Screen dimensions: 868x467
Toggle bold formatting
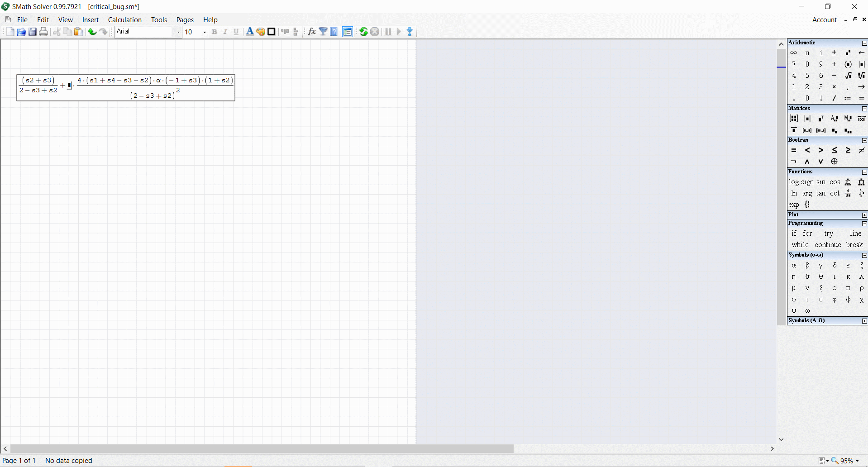coord(215,32)
